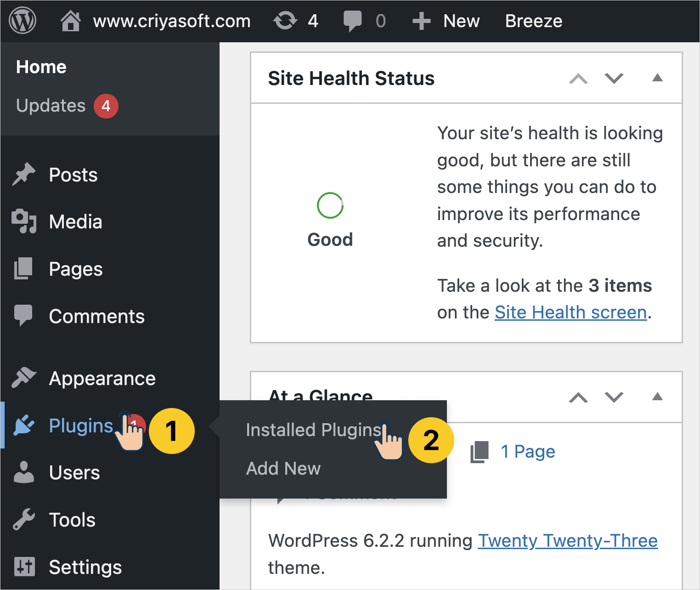Open the updates refresh icon
The width and height of the screenshot is (700, 590).
click(285, 21)
